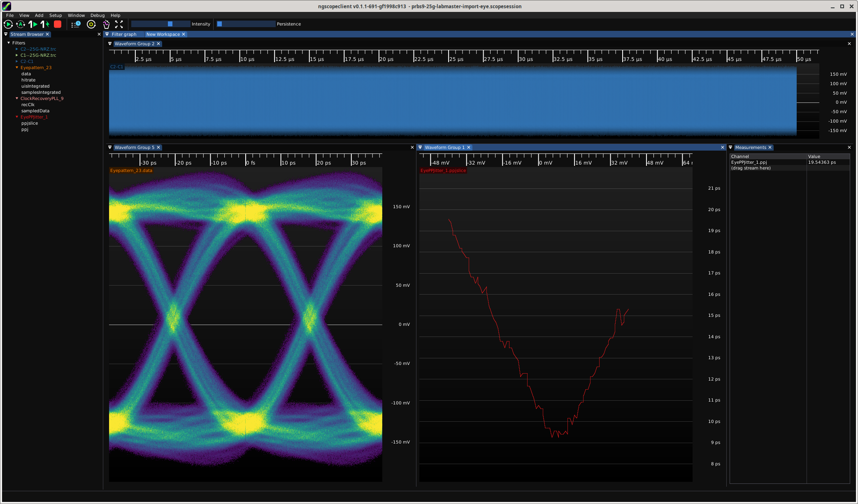Click the Eyepattern_23.data channel label
This screenshot has height=504, width=858.
click(131, 170)
